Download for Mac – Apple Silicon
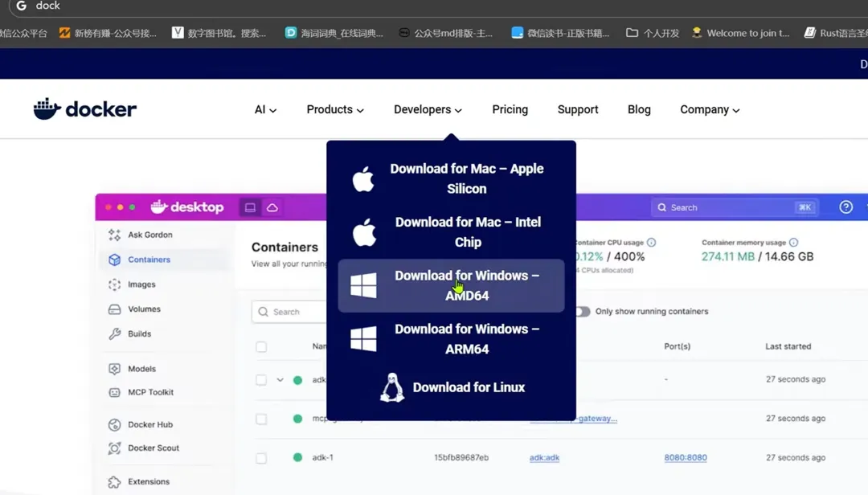 451,179
